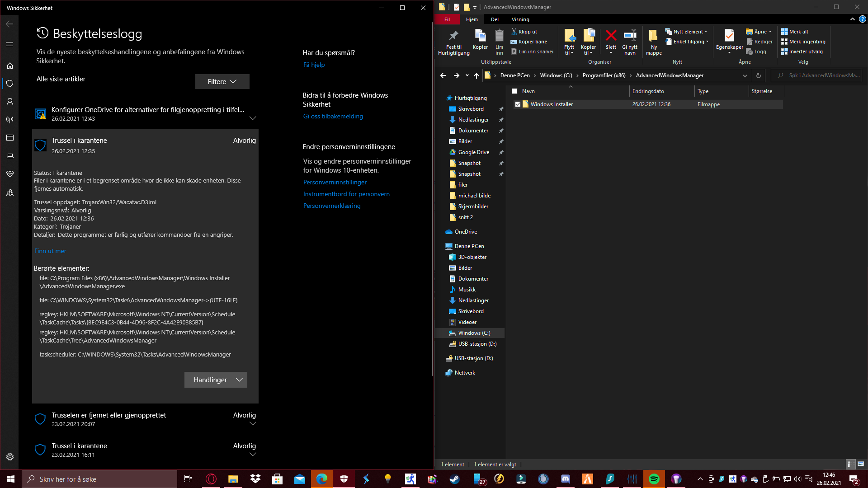Open device health heart icon
Viewport: 868px width, 488px height.
point(10,174)
